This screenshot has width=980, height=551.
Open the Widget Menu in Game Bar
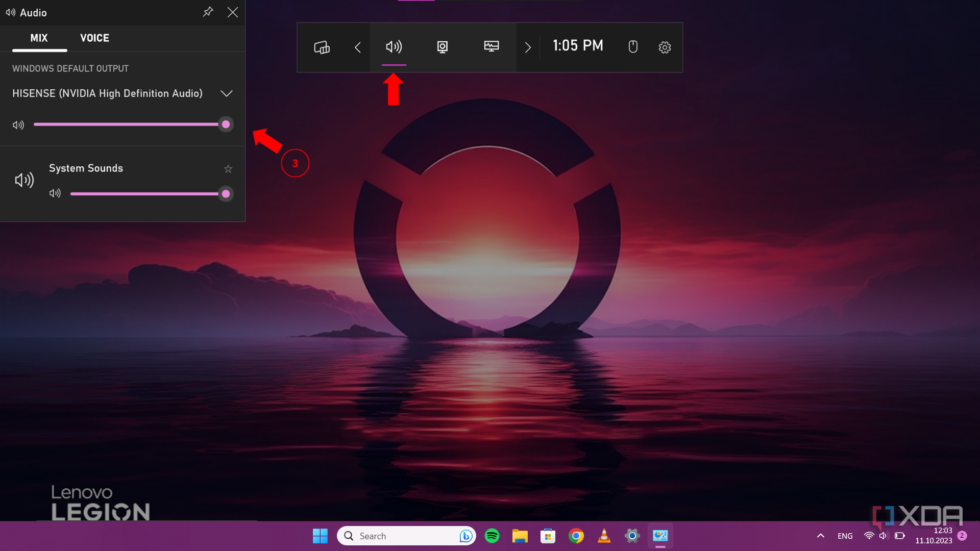point(322,47)
